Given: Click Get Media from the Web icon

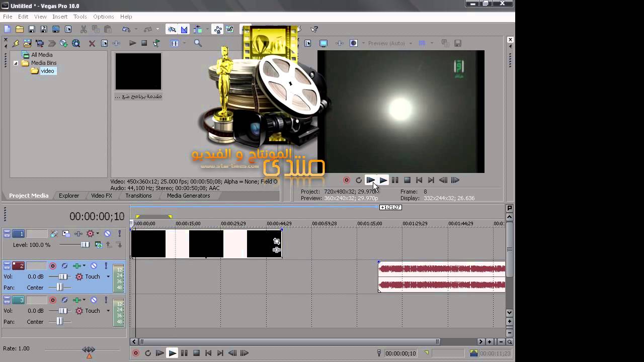Looking at the screenshot, I should [x=76, y=43].
